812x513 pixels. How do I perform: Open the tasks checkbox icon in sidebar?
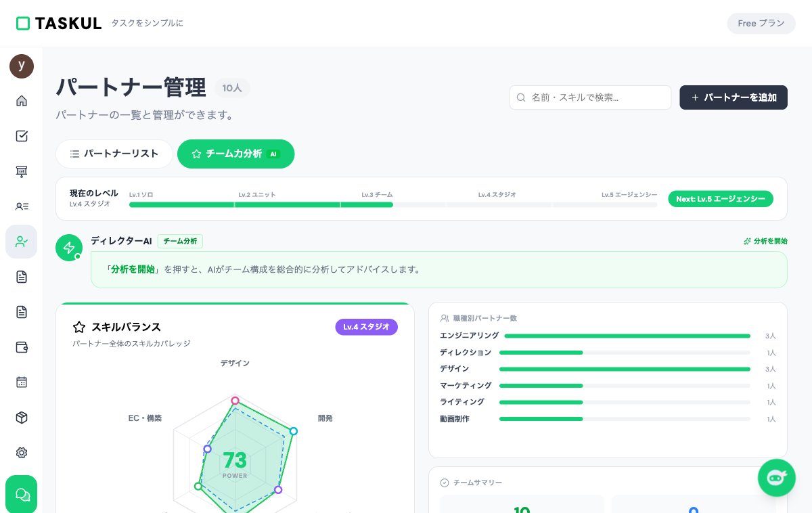(x=22, y=136)
